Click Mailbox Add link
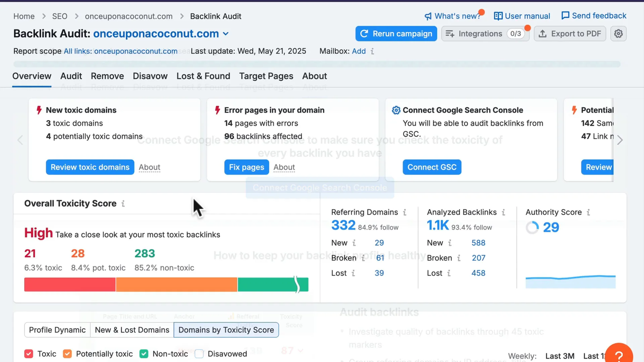The height and width of the screenshot is (362, 644). coord(359,51)
